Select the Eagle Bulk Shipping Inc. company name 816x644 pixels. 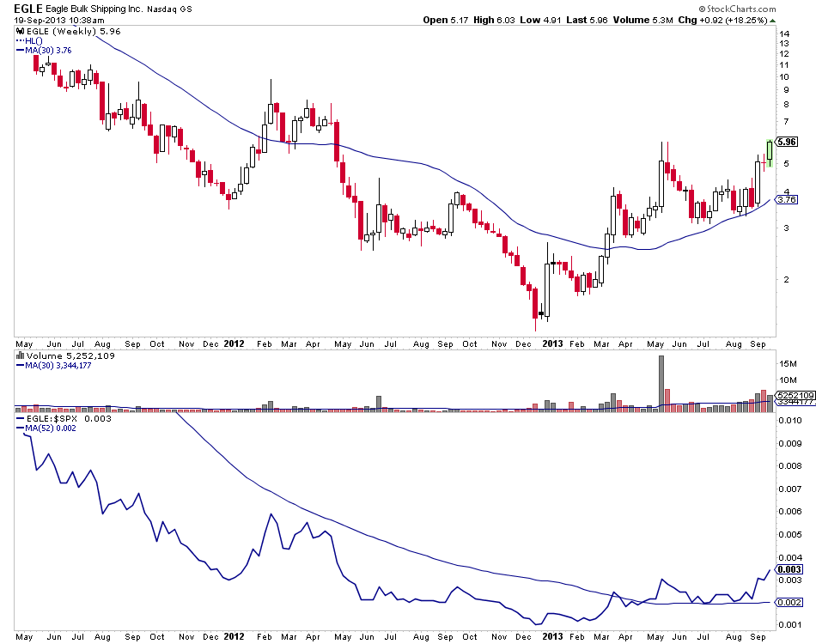click(94, 9)
